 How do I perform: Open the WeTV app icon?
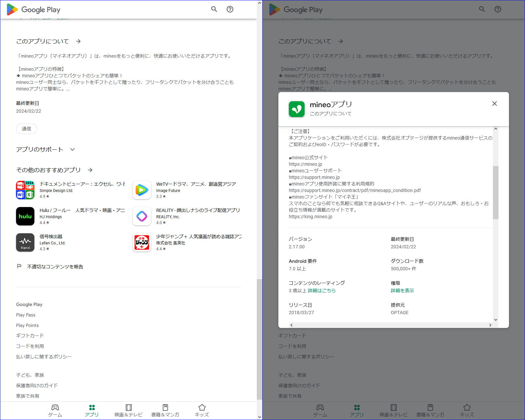(x=142, y=190)
